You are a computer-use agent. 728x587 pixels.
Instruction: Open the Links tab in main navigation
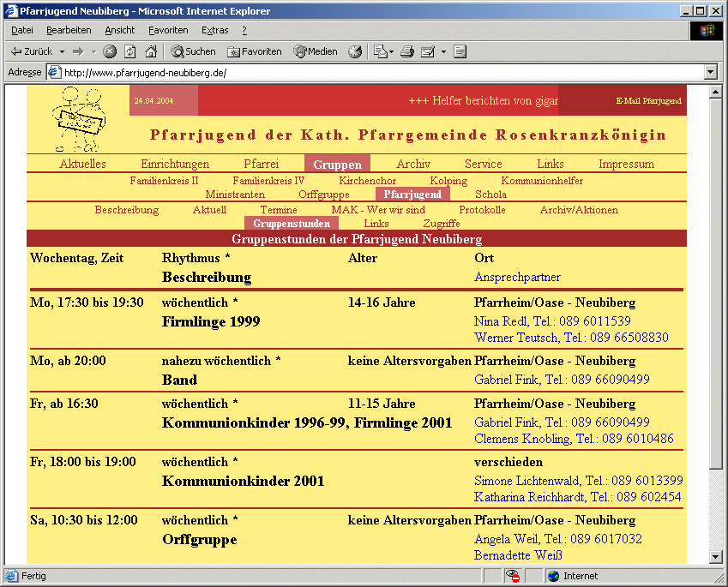point(551,164)
